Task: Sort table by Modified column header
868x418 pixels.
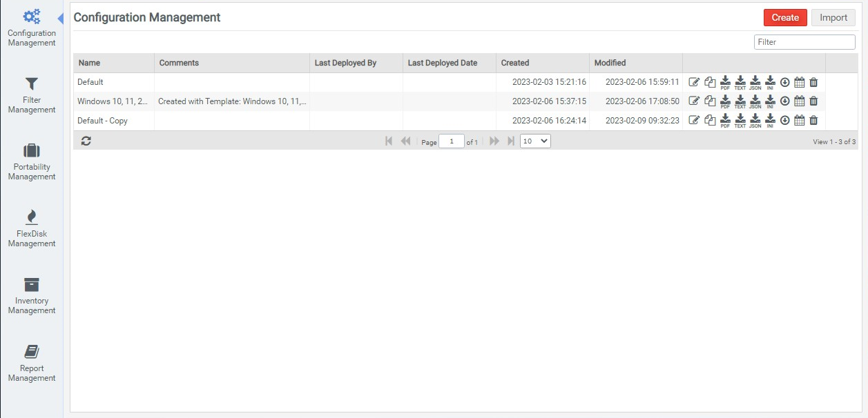Action: coord(610,63)
